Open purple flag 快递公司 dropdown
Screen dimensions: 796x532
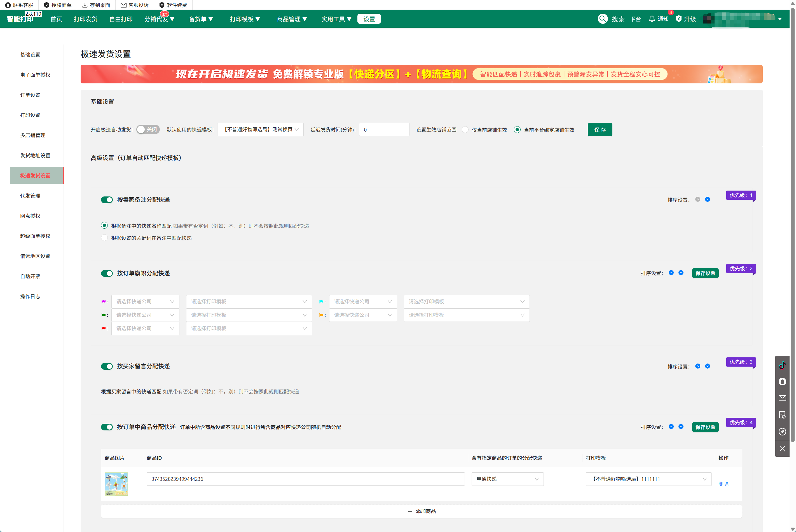click(145, 302)
